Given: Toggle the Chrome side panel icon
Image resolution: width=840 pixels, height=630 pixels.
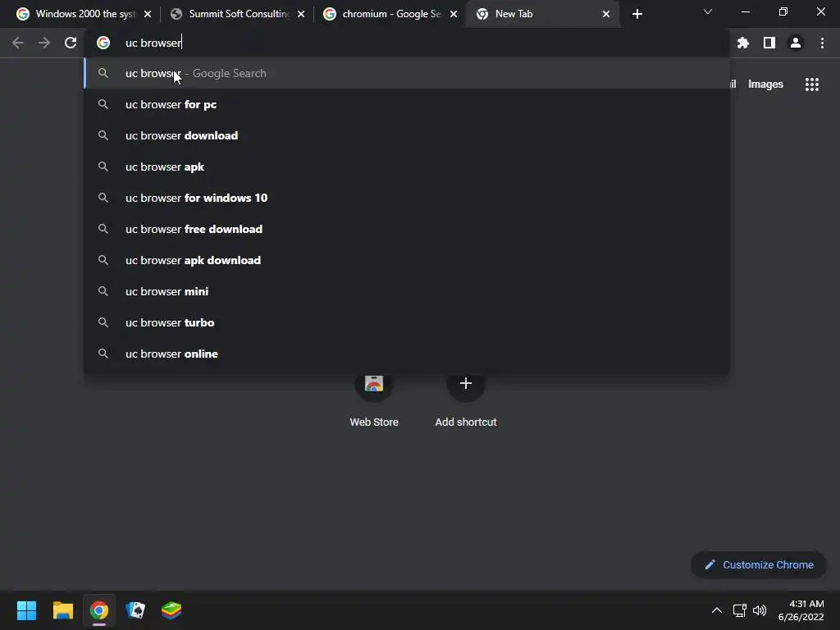Looking at the screenshot, I should (x=769, y=43).
